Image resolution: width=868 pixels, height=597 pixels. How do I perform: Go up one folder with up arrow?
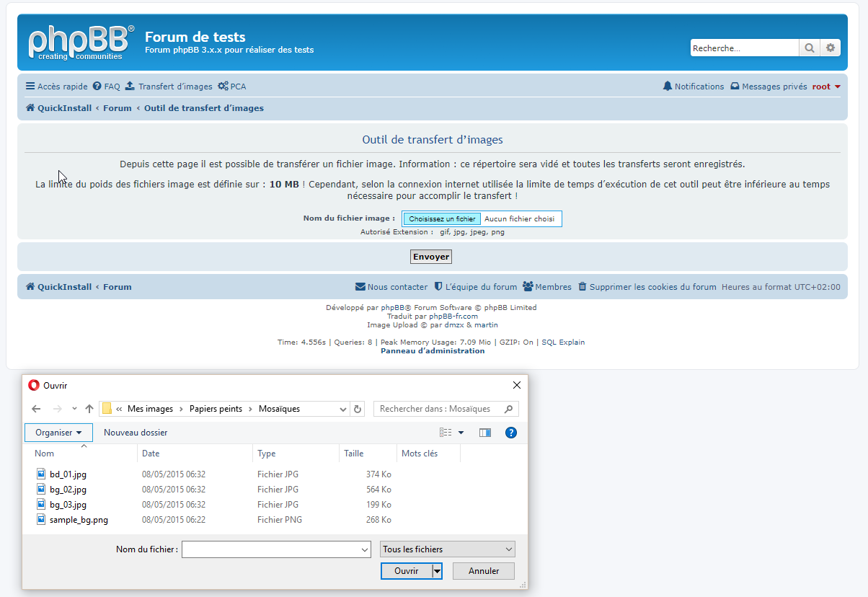pyautogui.click(x=89, y=409)
